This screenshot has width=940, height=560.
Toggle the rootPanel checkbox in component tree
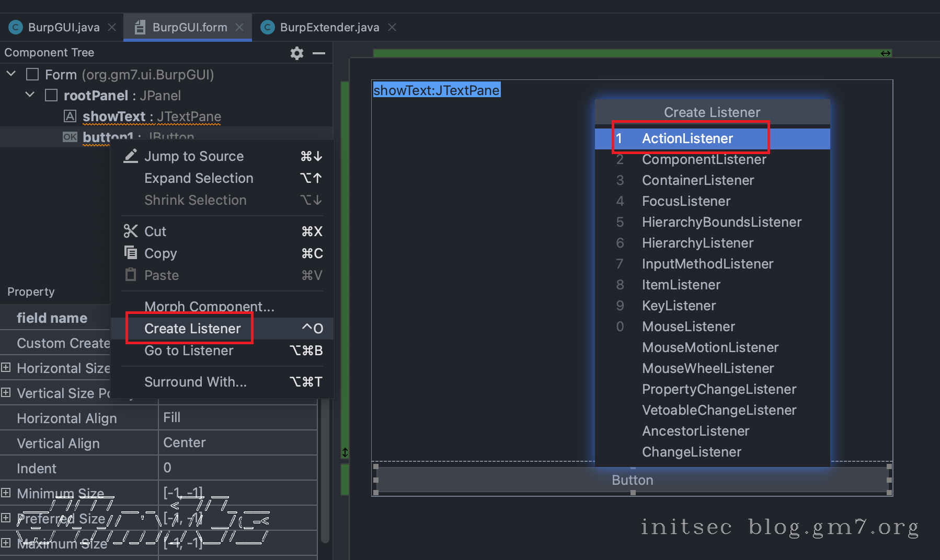click(51, 96)
